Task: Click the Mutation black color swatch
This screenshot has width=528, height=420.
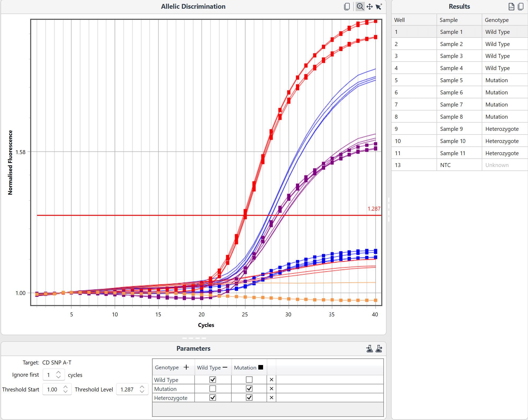Action: point(261,367)
